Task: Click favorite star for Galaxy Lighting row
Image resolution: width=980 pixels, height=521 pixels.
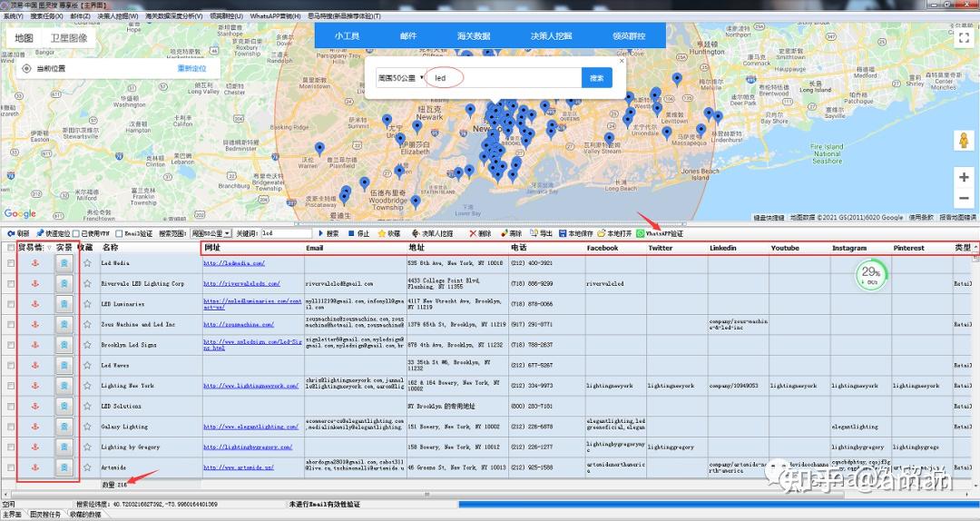Action: tap(87, 427)
